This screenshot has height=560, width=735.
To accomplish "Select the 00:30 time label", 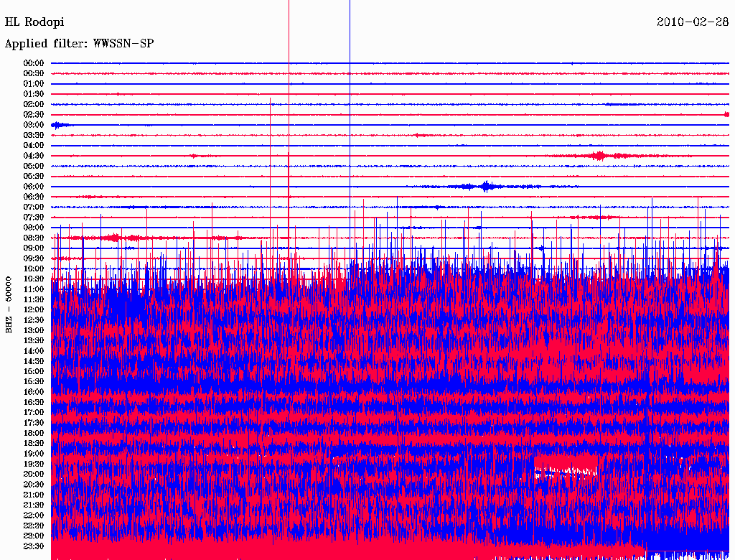I will [34, 74].
